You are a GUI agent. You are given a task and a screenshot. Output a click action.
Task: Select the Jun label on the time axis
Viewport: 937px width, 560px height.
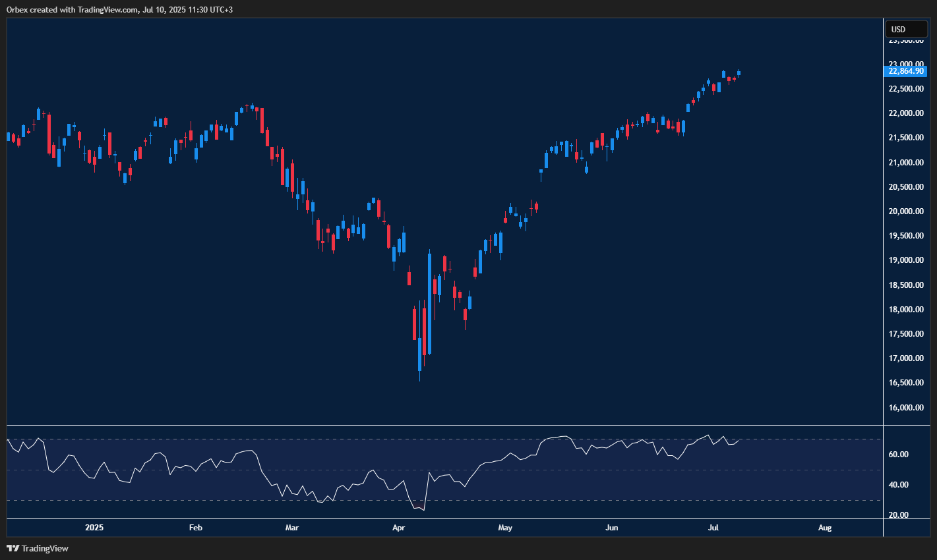611,528
